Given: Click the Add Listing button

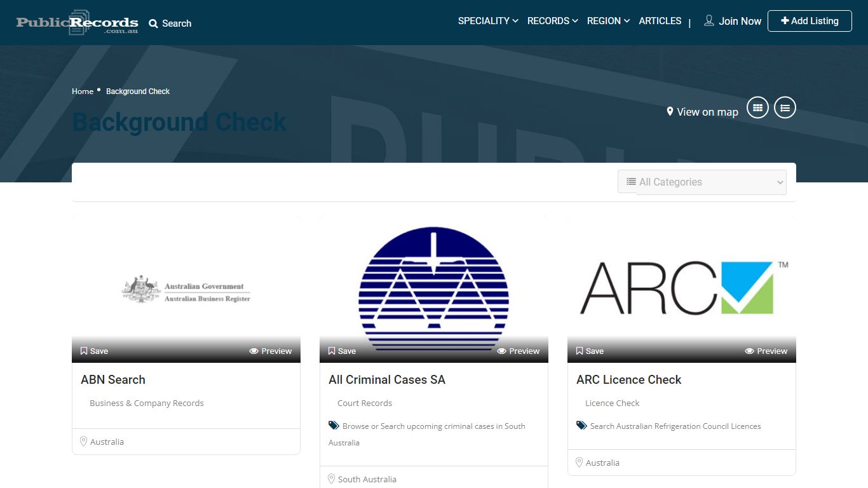Looking at the screenshot, I should point(810,21).
